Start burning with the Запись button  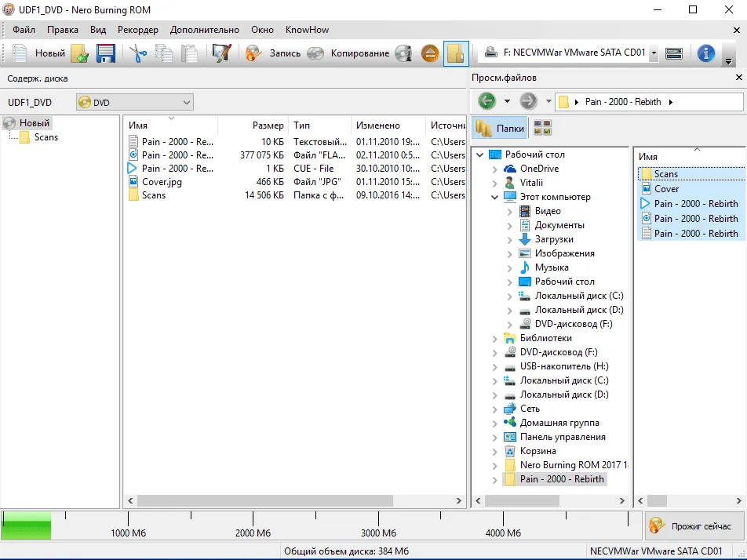pyautogui.click(x=273, y=53)
